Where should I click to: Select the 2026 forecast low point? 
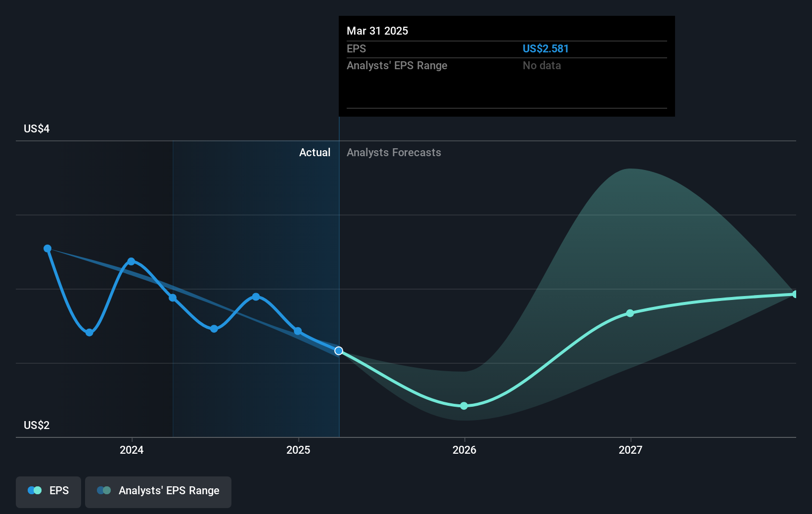click(464, 406)
